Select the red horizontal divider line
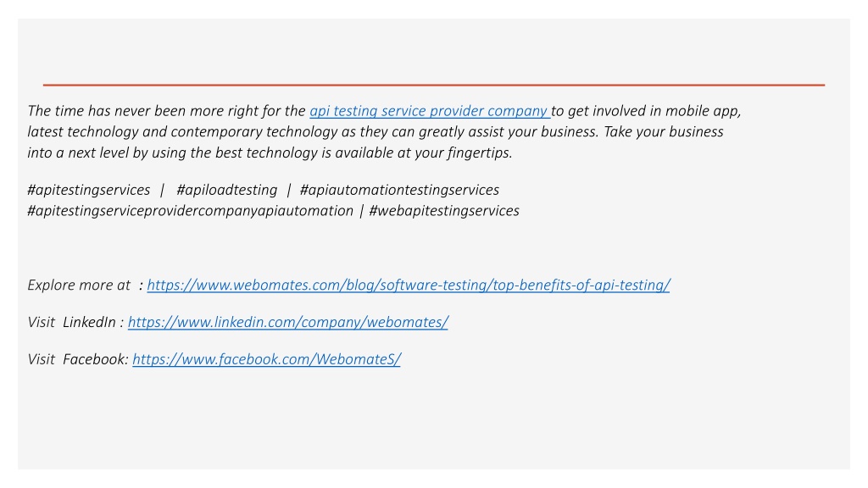 [x=434, y=86]
